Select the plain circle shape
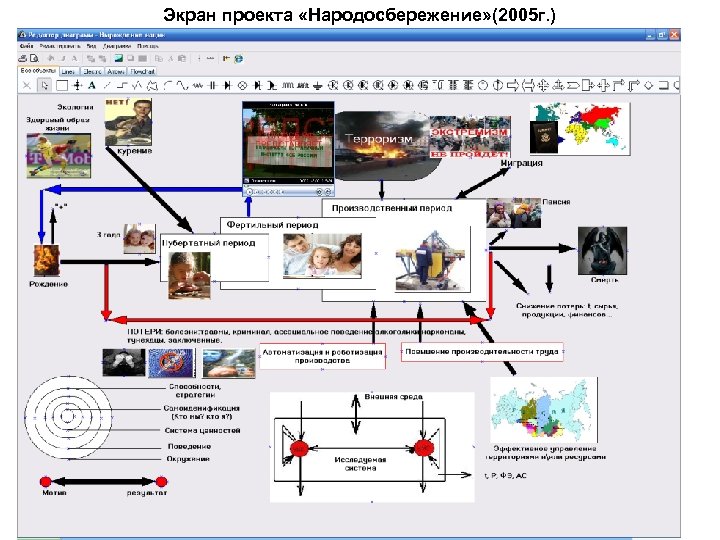 click(x=483, y=85)
